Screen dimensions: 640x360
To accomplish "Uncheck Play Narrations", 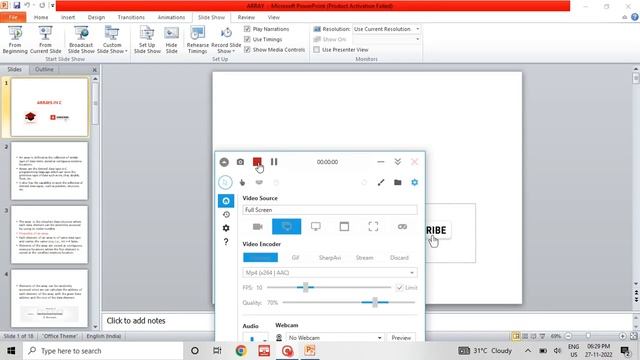I will 247,29.
